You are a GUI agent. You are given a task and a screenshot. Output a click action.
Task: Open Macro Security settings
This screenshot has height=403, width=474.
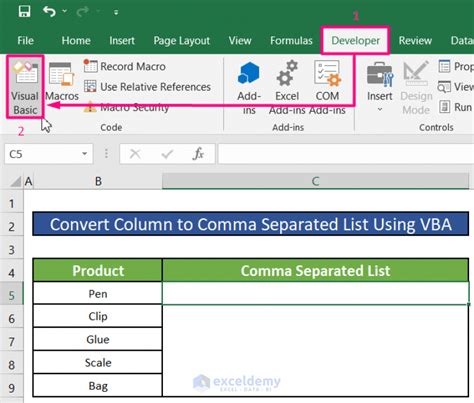tap(127, 107)
